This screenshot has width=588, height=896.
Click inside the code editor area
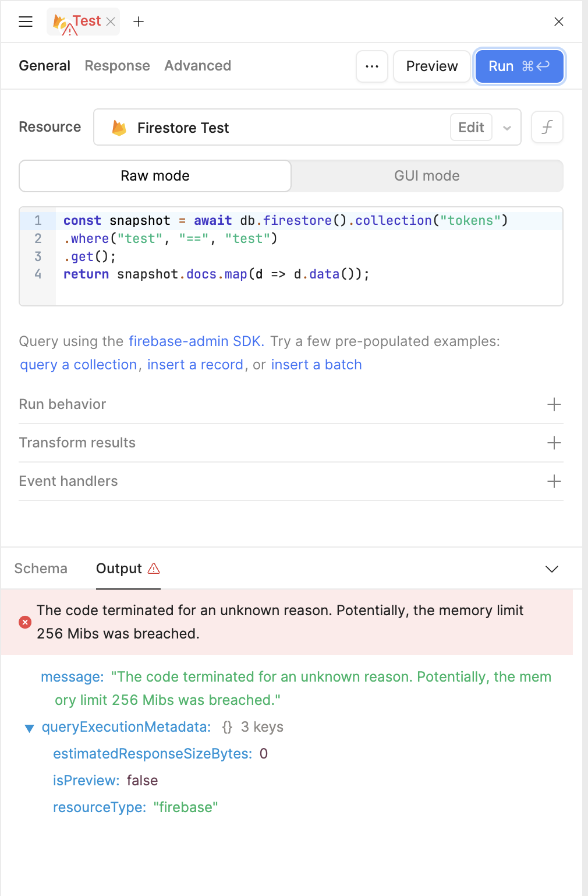309,288
